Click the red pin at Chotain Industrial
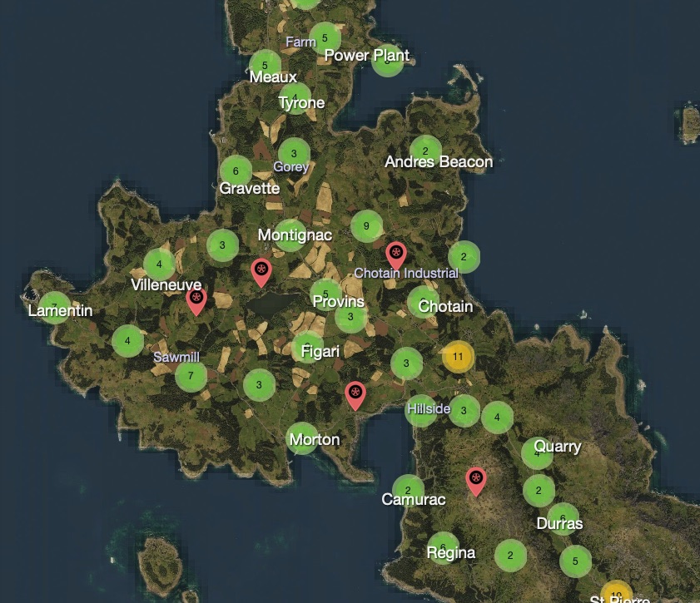 pyautogui.click(x=395, y=252)
